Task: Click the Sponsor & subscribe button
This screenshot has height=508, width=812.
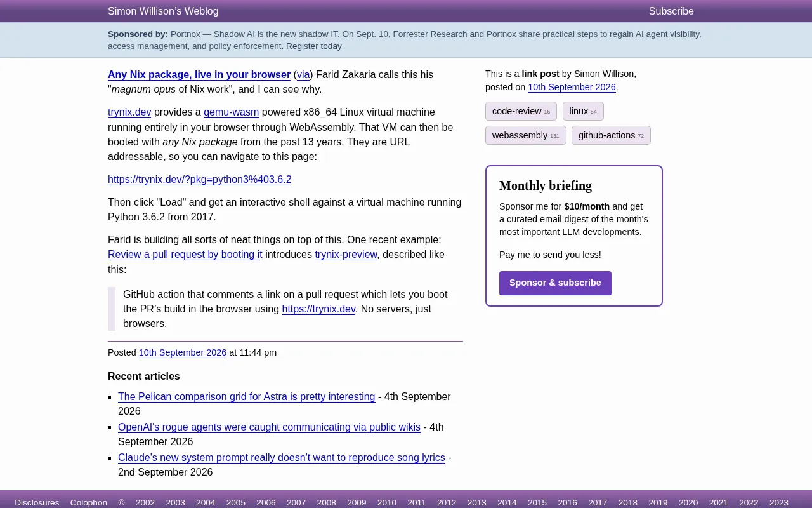Action: coord(555,283)
